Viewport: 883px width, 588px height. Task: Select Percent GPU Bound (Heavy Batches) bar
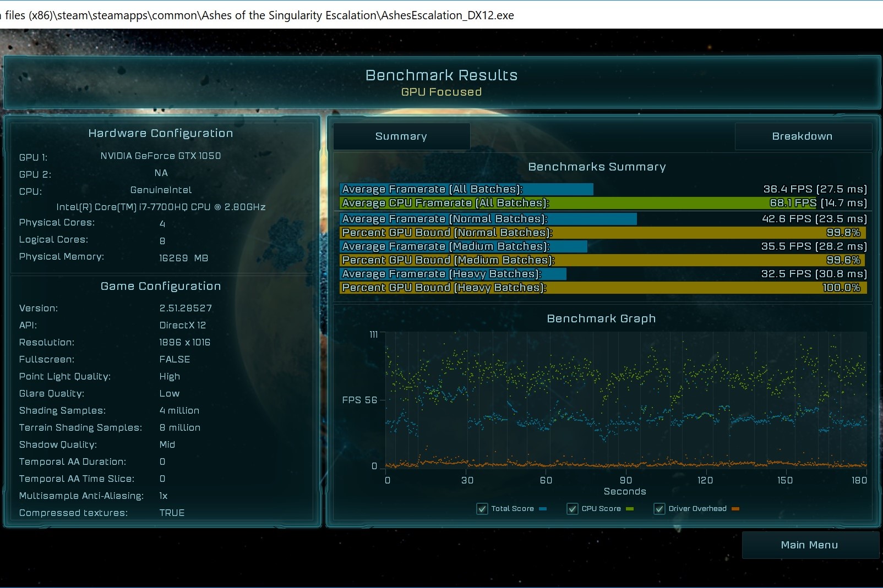(x=603, y=288)
